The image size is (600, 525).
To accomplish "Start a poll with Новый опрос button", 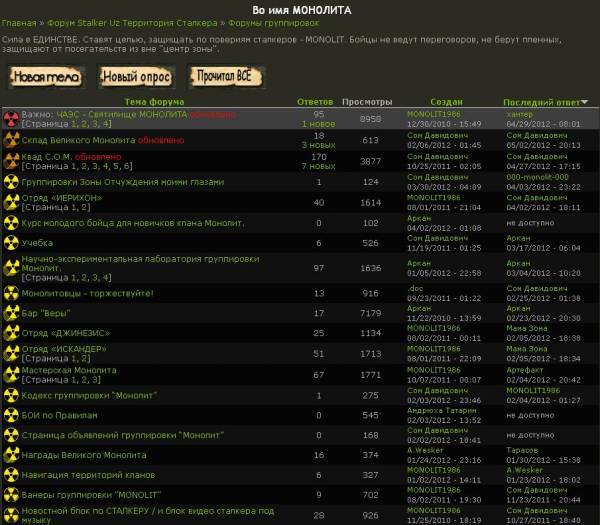I will click(136, 77).
